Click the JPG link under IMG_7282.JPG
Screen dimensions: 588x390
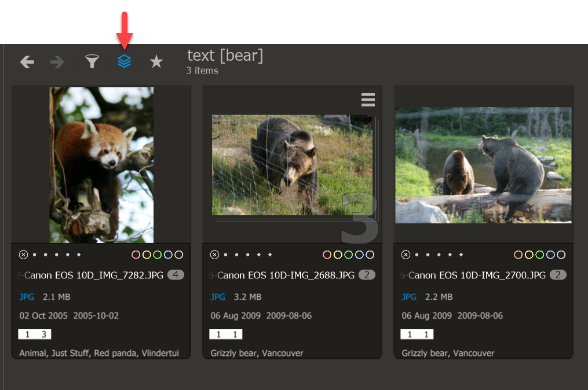(27, 297)
